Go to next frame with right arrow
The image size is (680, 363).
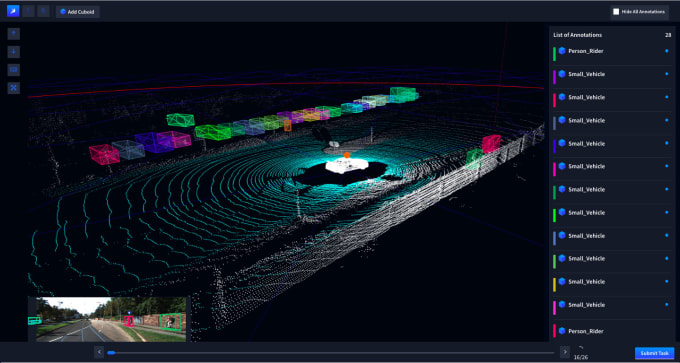[565, 352]
